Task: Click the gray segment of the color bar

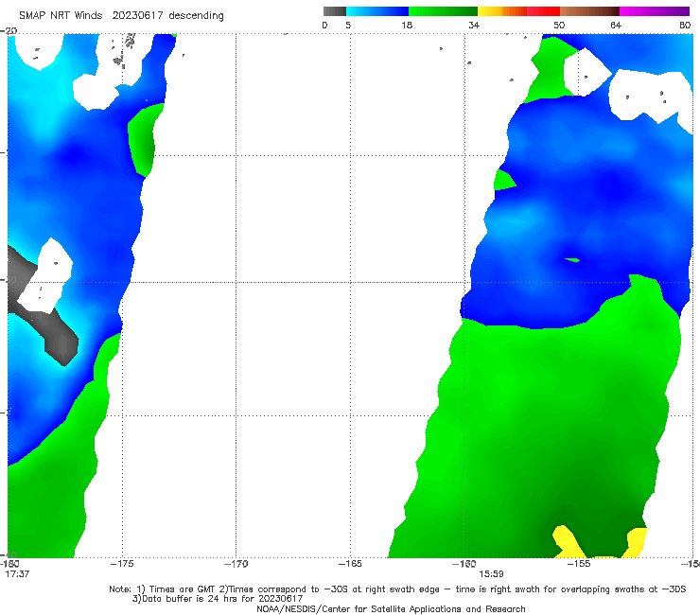Action: pyautogui.click(x=334, y=11)
